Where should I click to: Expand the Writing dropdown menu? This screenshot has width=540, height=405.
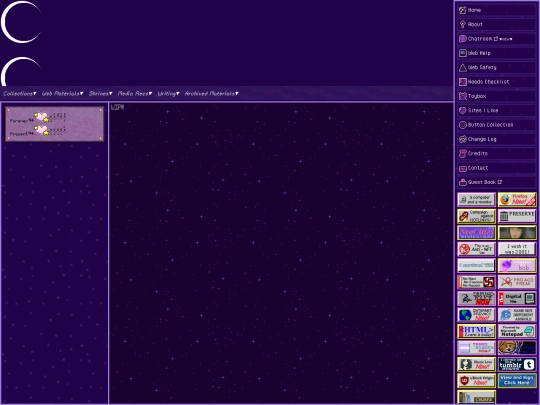coord(168,94)
